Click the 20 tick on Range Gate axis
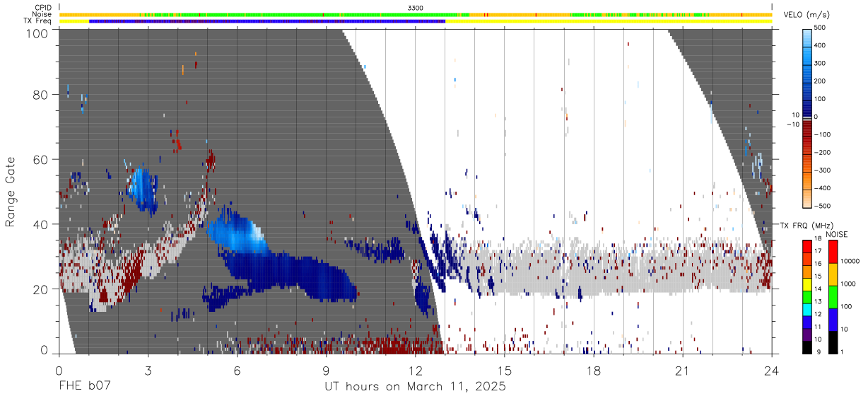The width and height of the screenshot is (868, 401). 41,289
